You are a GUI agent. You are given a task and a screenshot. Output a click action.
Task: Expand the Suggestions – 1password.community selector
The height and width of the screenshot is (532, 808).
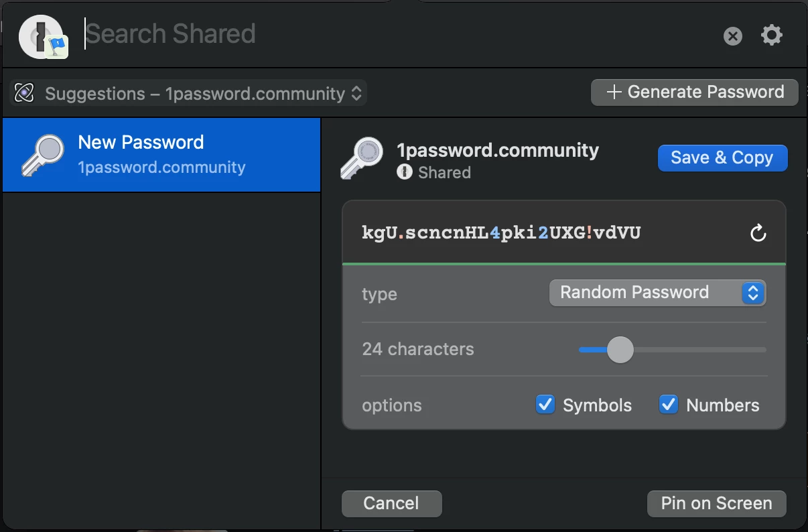click(x=188, y=93)
